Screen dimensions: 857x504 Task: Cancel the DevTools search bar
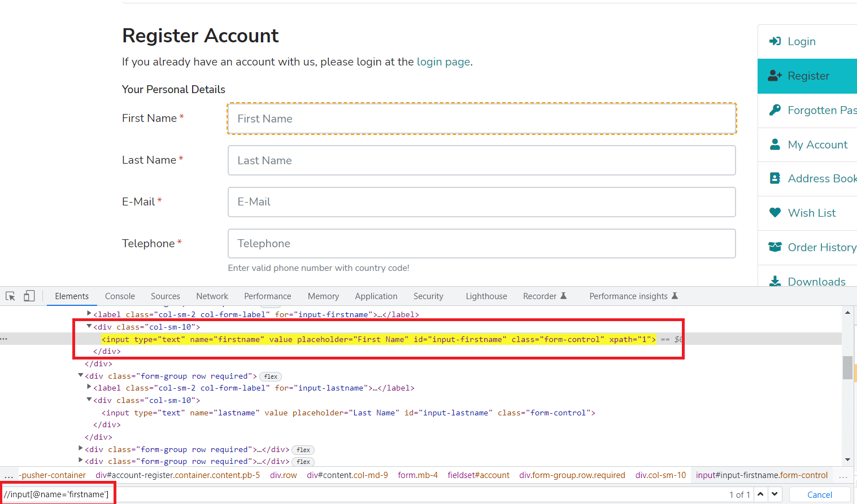(819, 495)
